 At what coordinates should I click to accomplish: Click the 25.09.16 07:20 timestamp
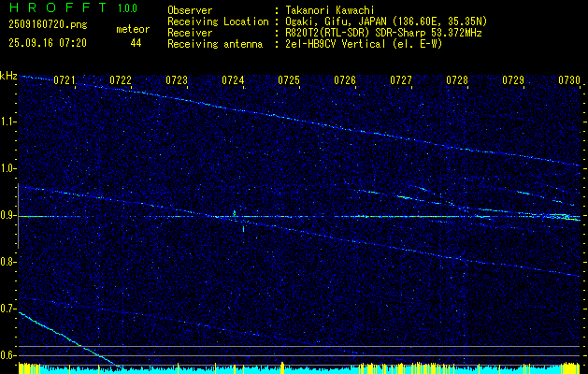coord(47,43)
